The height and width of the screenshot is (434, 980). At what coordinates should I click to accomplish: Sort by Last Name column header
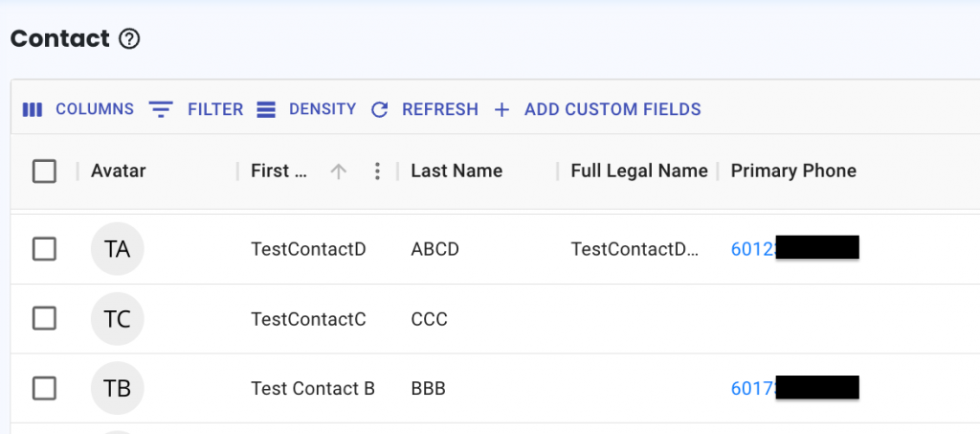tap(457, 171)
